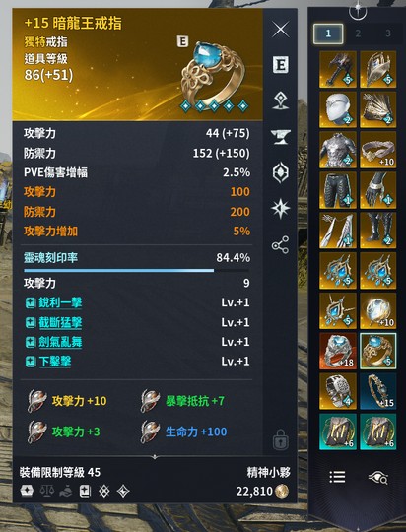
Task: Select the +18 red ring slot
Action: pos(338,351)
